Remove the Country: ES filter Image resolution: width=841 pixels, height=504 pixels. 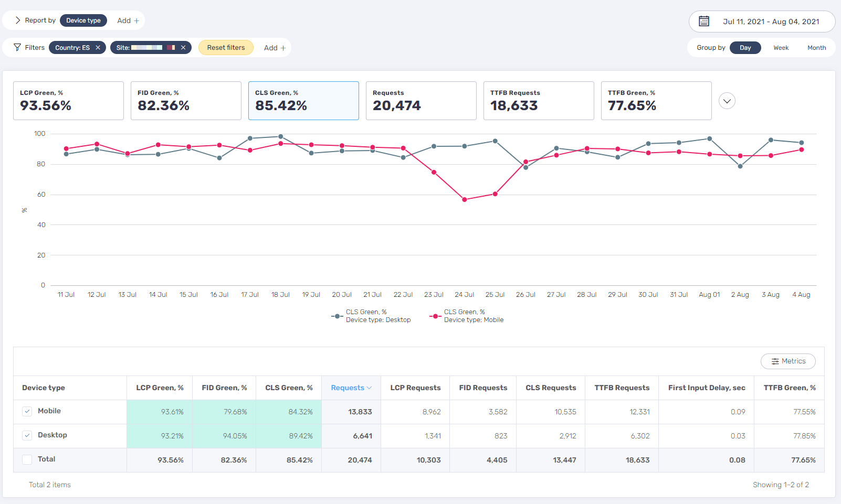[98, 48]
